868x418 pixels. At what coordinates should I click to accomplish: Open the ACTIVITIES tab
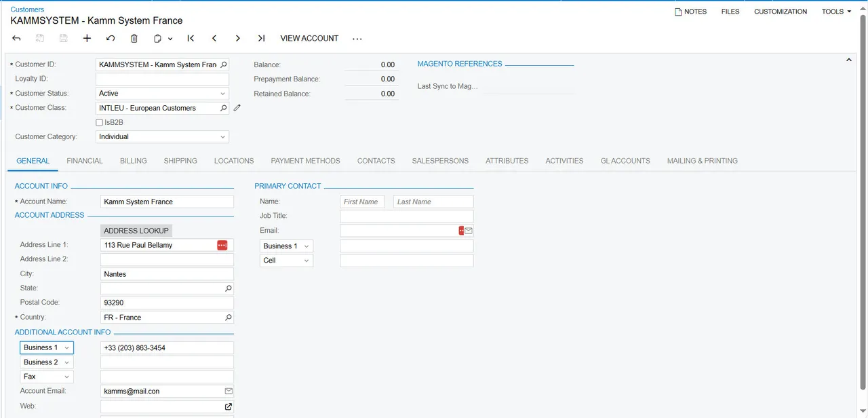(x=565, y=161)
